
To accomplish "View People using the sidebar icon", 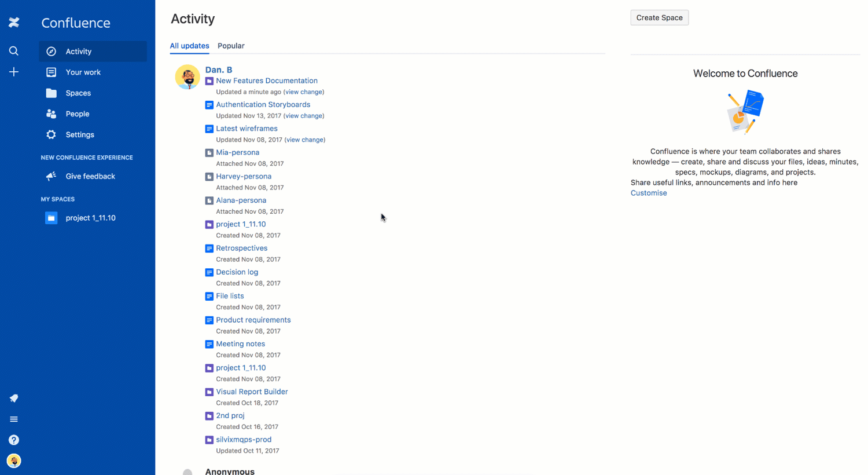I will [51, 114].
